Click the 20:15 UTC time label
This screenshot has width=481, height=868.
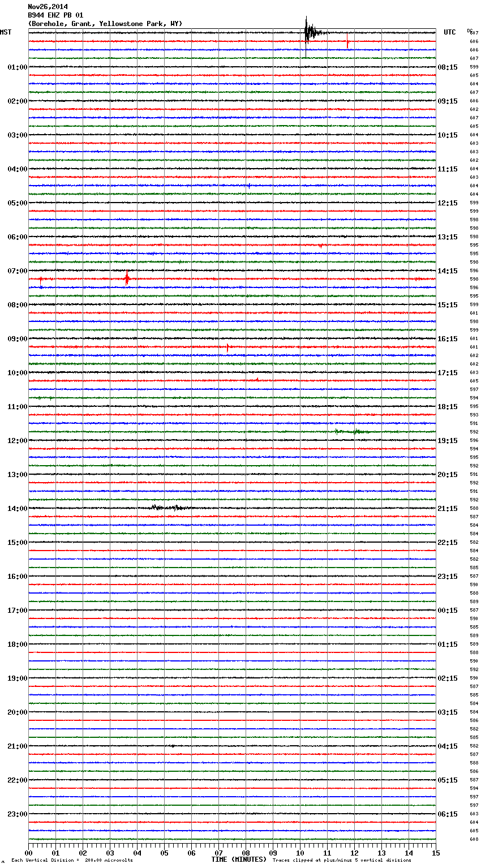tap(448, 475)
